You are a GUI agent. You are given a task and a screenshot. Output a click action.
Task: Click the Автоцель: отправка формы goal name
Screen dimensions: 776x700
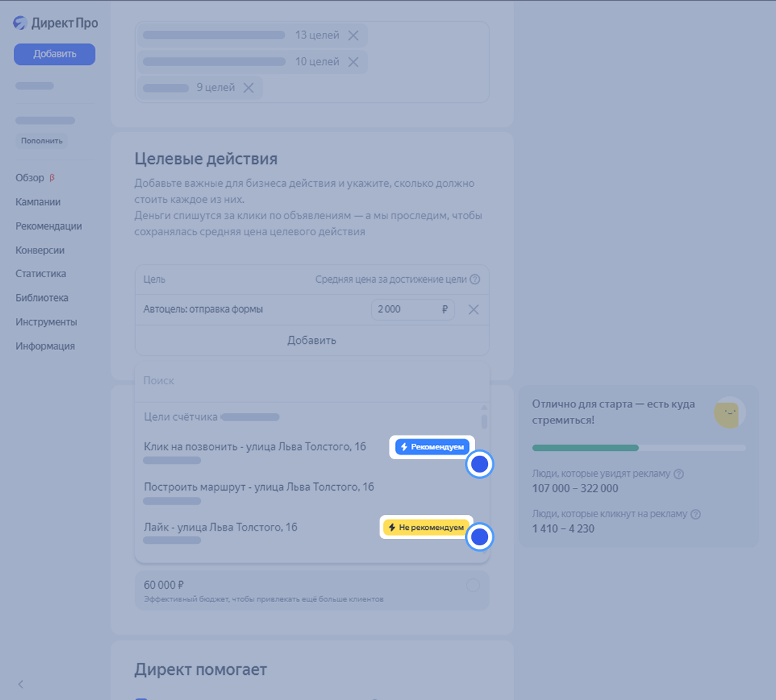(203, 309)
